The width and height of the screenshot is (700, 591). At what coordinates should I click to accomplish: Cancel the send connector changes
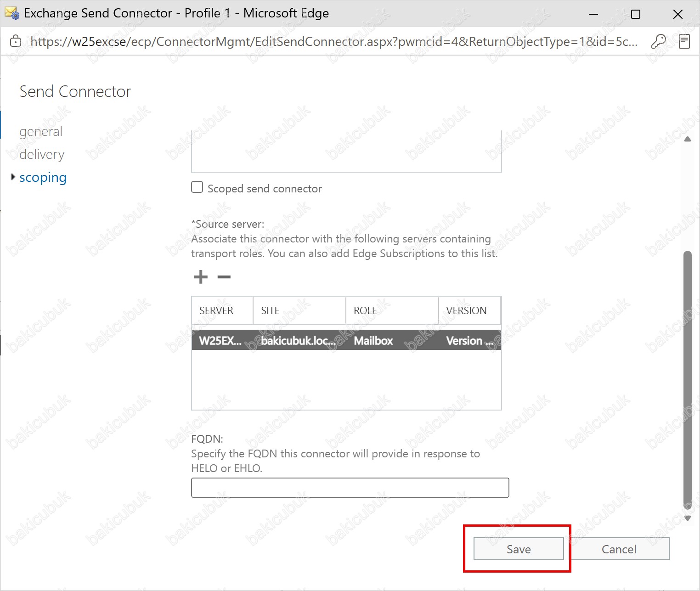619,549
